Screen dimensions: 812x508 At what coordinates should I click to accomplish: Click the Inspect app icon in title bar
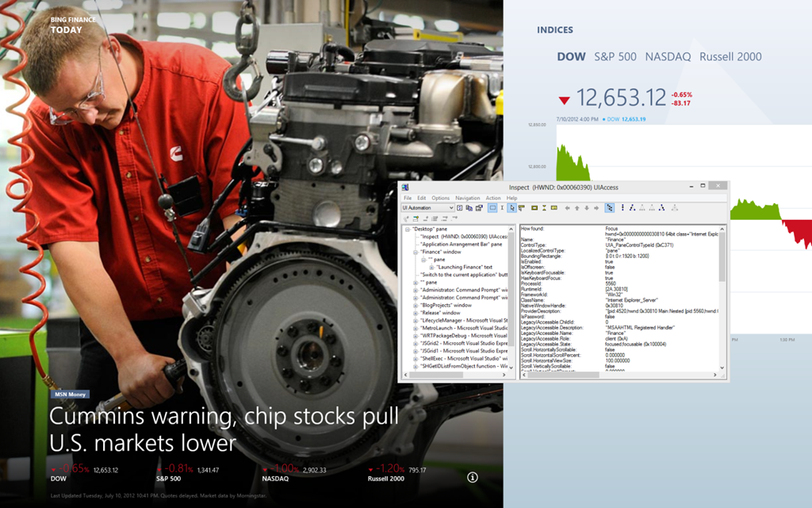tap(405, 187)
